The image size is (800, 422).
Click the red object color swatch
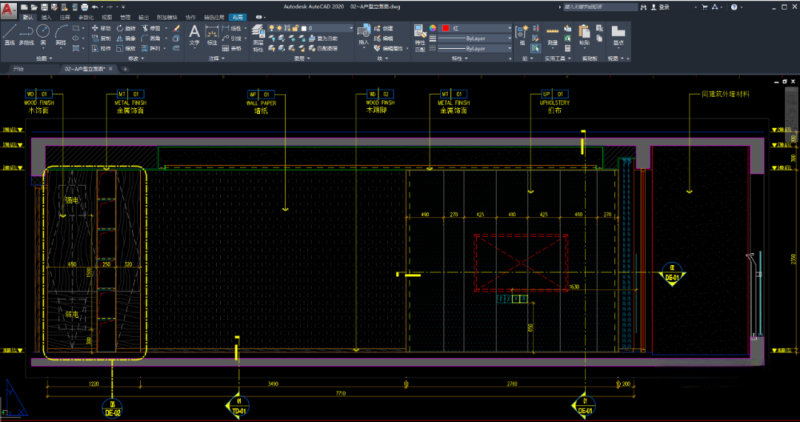tap(445, 28)
